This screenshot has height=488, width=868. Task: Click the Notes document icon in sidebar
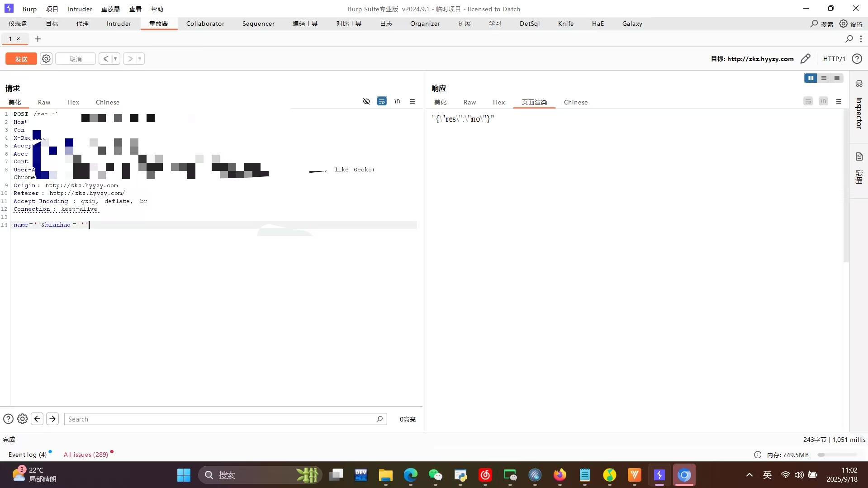click(x=859, y=156)
